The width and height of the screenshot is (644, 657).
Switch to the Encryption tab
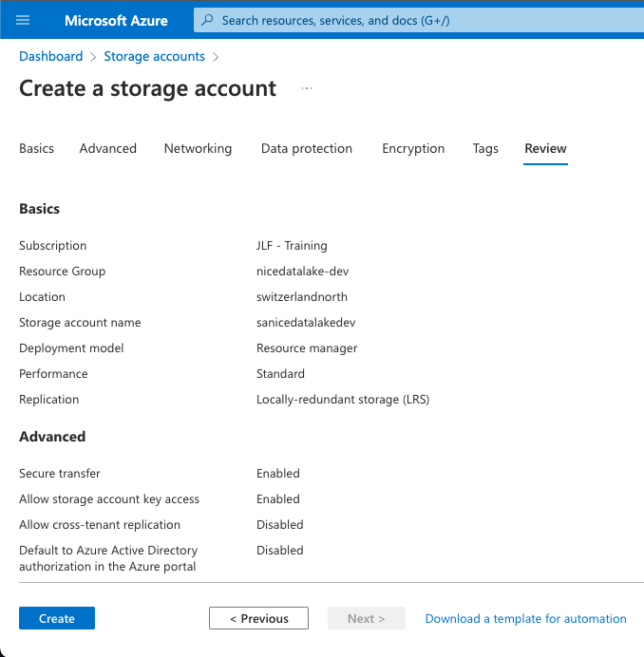[413, 148]
